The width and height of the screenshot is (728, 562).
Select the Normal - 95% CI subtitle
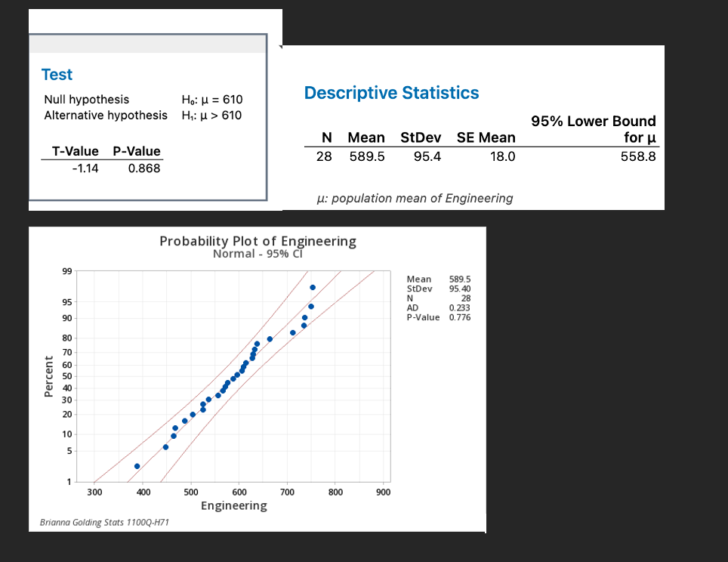258,253
